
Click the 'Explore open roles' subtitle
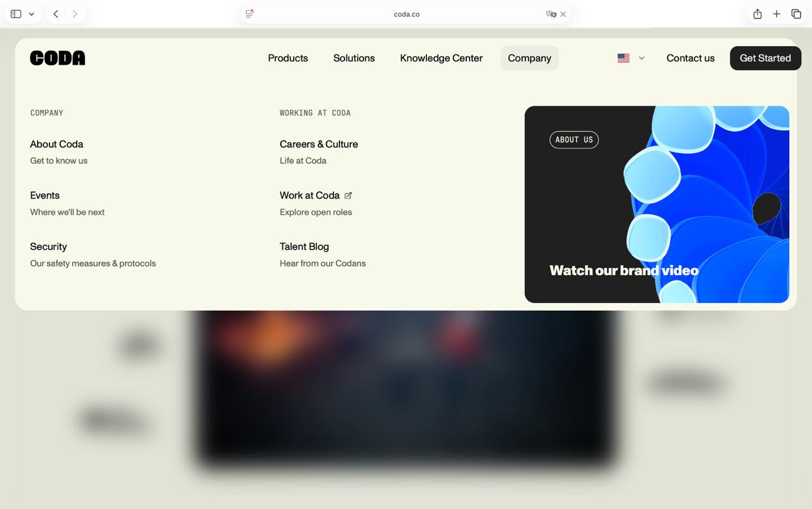[x=316, y=212]
